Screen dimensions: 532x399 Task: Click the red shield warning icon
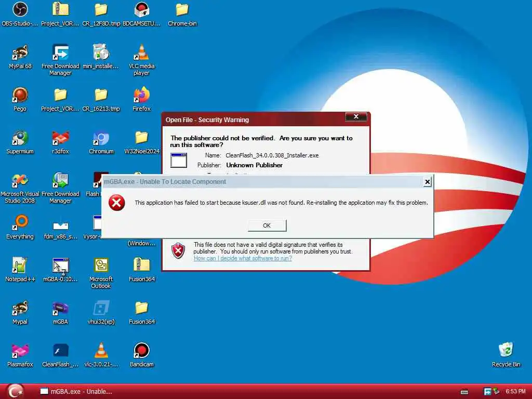click(x=178, y=251)
